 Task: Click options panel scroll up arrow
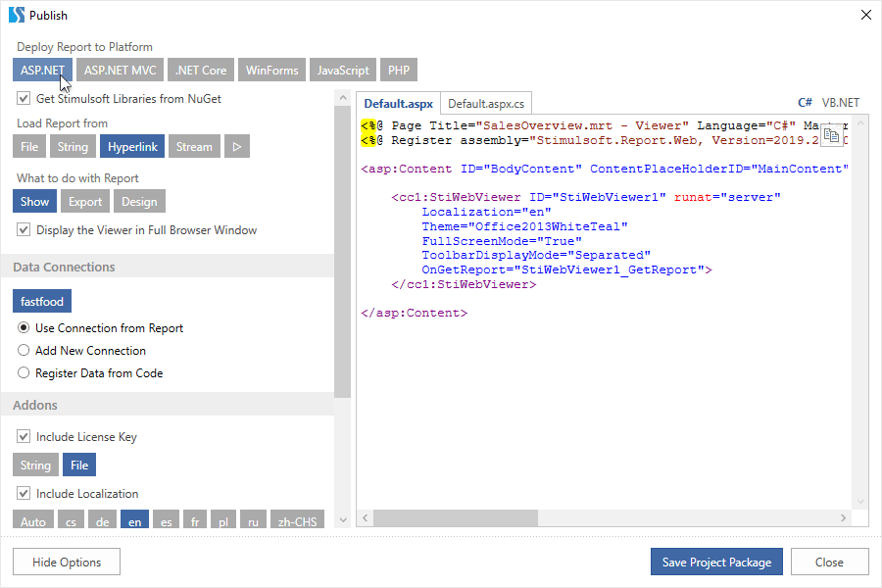[x=343, y=97]
